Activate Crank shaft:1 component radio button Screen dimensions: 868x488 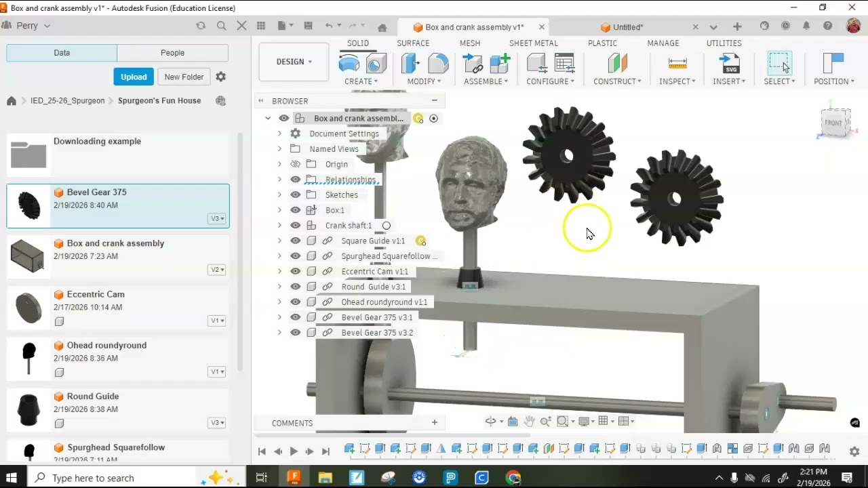pyautogui.click(x=387, y=225)
